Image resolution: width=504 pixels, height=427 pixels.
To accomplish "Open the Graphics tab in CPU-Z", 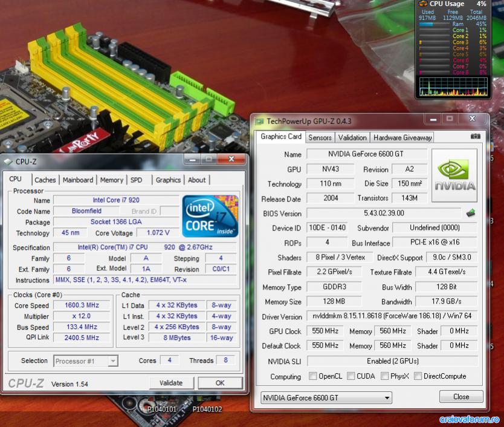I will pyautogui.click(x=168, y=180).
